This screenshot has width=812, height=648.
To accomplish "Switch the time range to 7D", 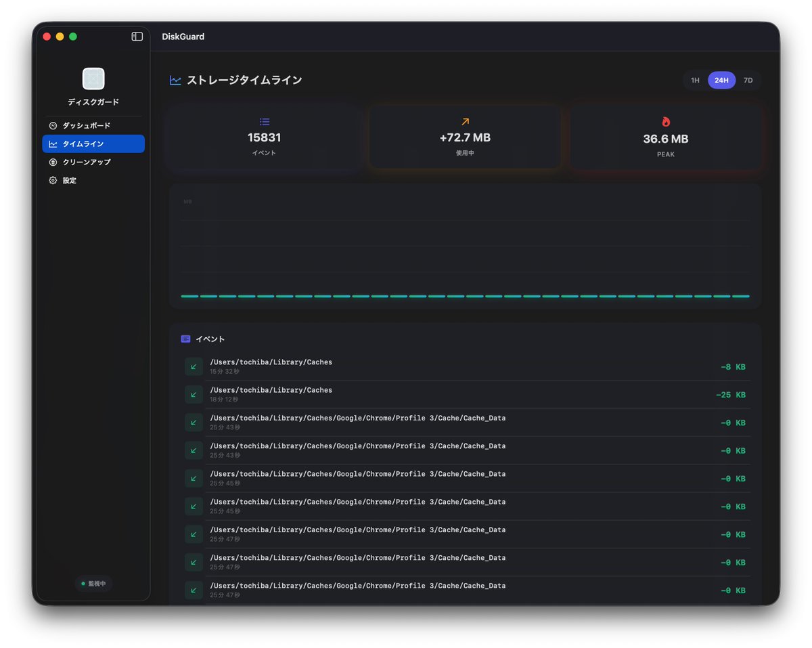I will (748, 81).
